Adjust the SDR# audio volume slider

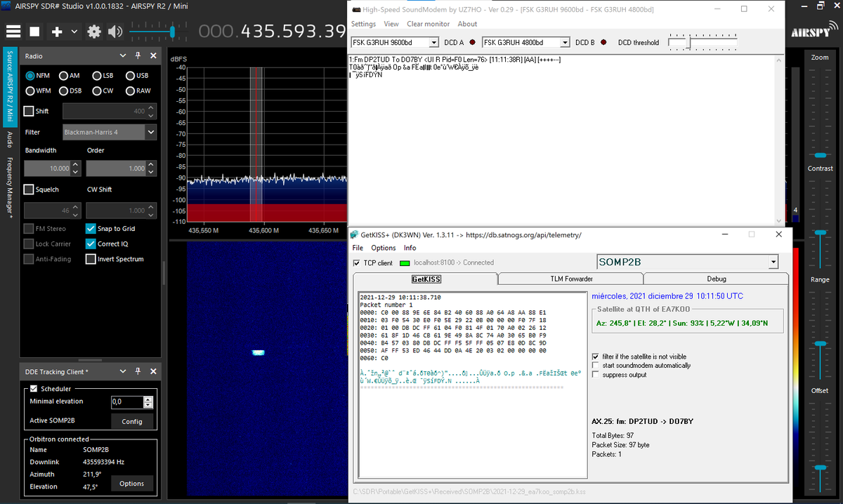coord(159,31)
